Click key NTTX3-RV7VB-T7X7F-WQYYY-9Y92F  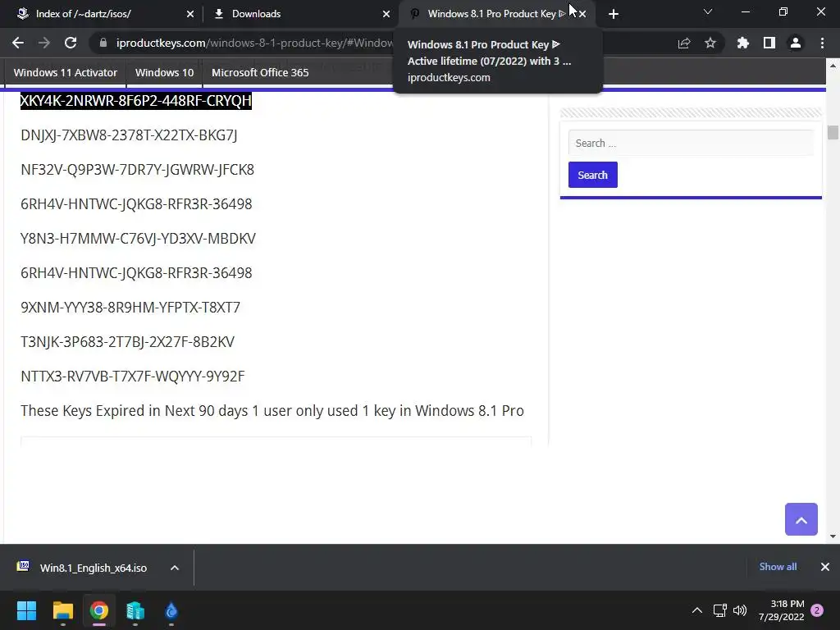coord(133,376)
